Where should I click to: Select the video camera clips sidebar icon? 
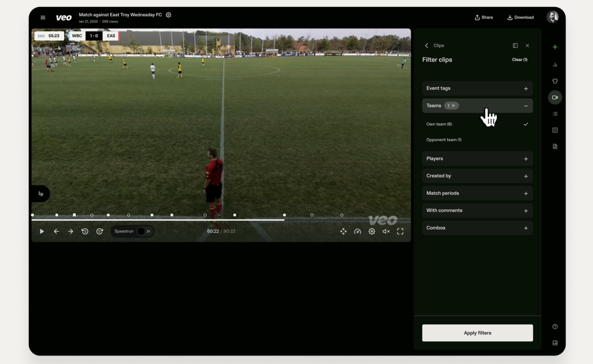555,97
